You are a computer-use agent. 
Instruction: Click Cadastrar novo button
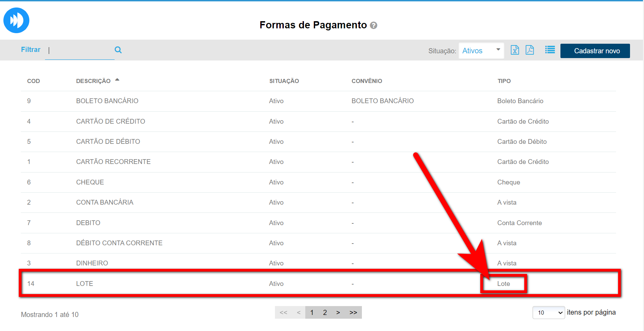(x=595, y=51)
